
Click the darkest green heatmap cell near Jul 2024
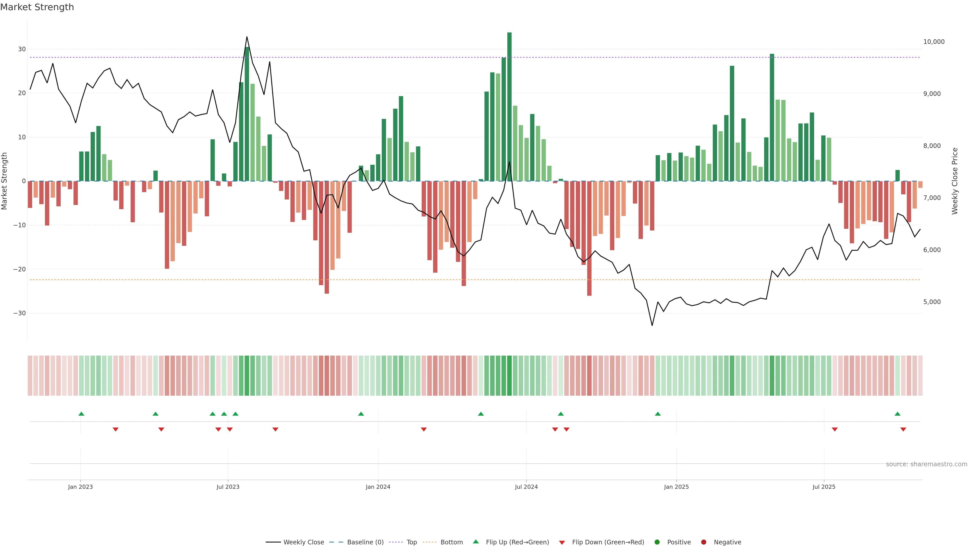509,376
